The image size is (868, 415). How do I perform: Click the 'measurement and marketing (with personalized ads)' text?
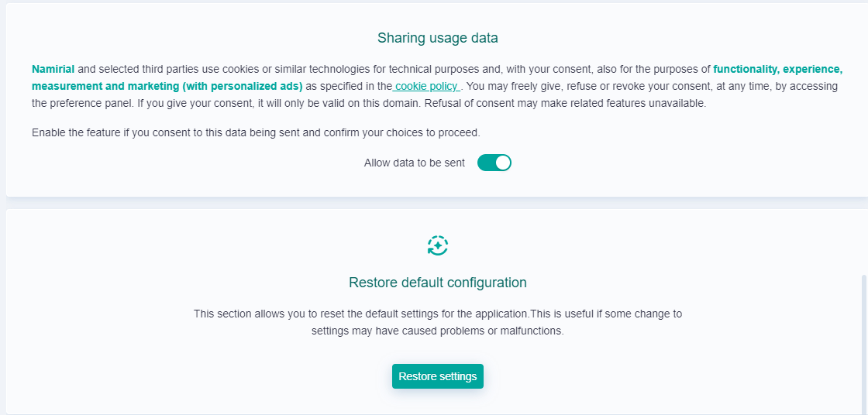(x=167, y=86)
